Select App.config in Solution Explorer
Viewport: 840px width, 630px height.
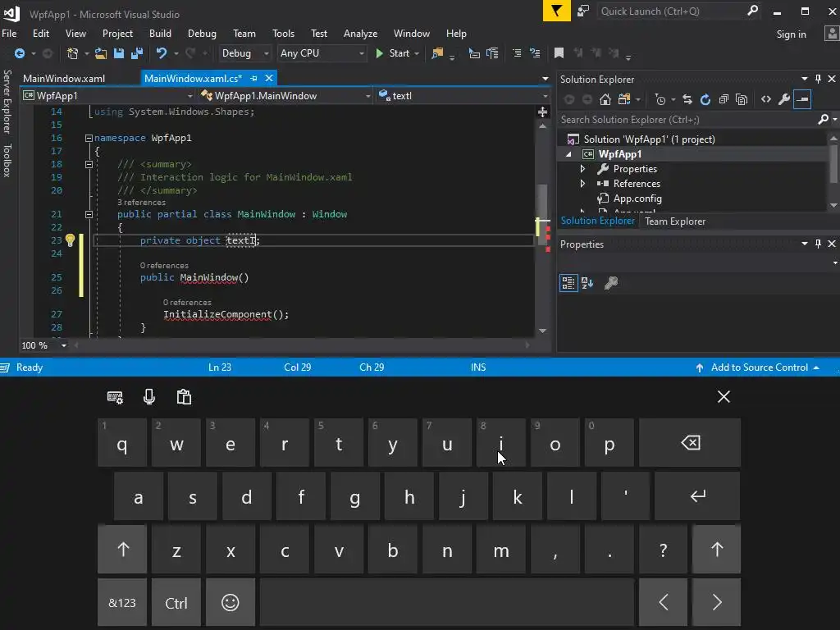click(x=637, y=199)
